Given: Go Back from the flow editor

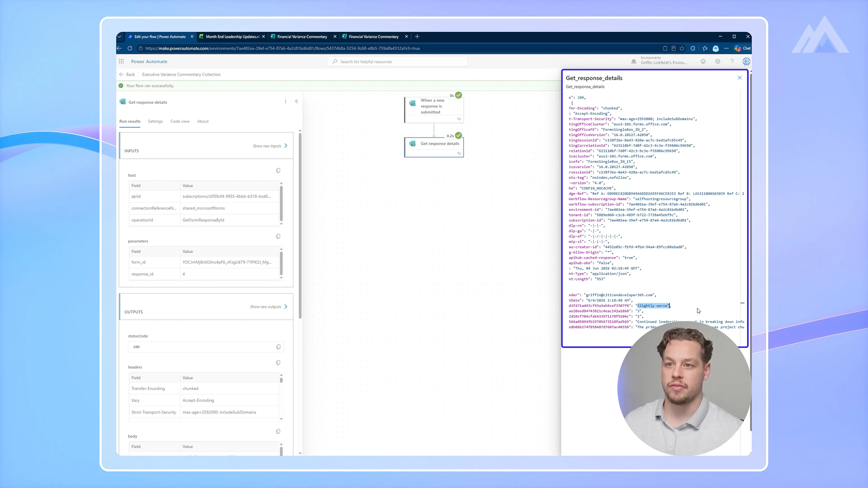Looking at the screenshot, I should pos(127,74).
